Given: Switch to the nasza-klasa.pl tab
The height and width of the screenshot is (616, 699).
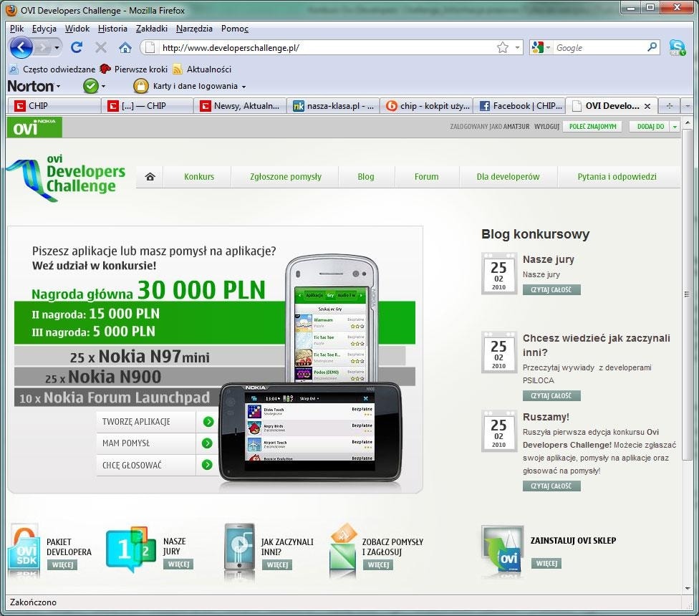Looking at the screenshot, I should pos(333,105).
